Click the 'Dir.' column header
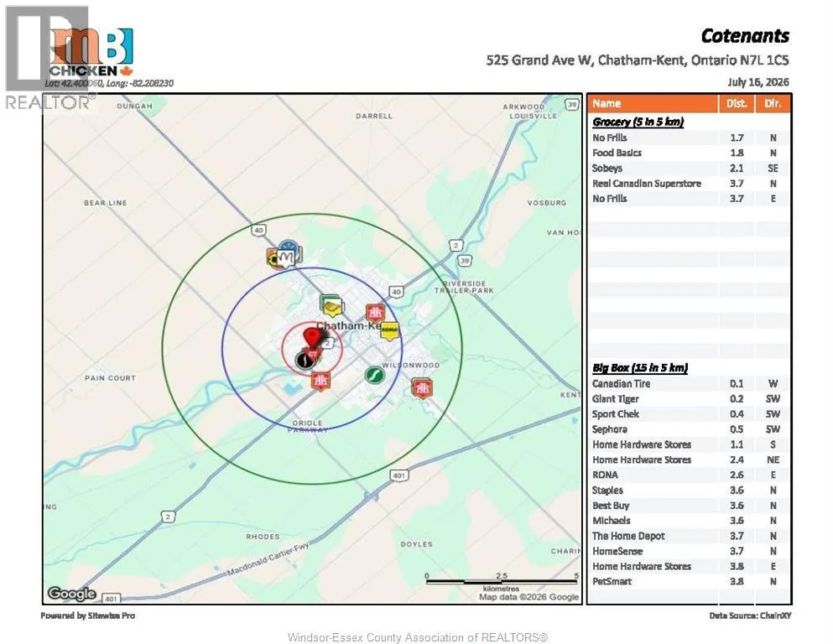The height and width of the screenshot is (644, 833). coord(773,103)
